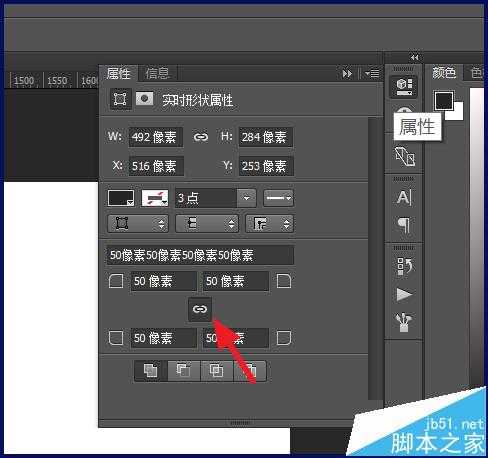Toggle the corner radius link icon
This screenshot has height=458, width=488.
click(200, 309)
